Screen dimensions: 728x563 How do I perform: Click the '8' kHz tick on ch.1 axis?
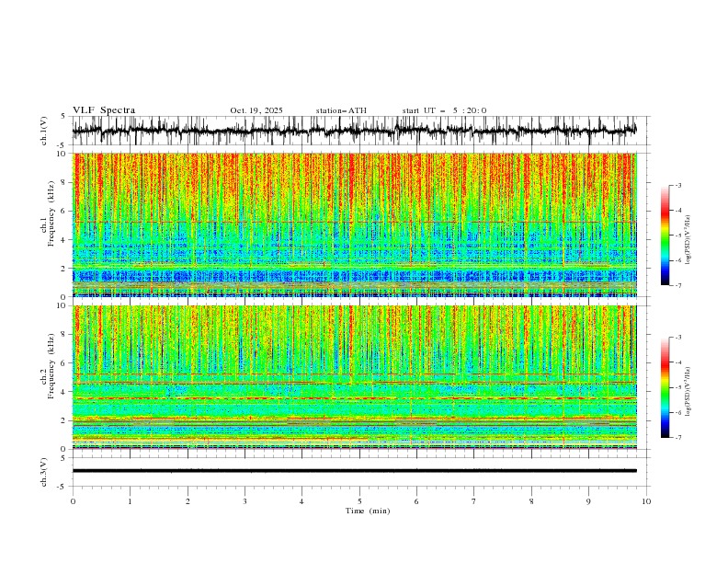click(x=64, y=182)
